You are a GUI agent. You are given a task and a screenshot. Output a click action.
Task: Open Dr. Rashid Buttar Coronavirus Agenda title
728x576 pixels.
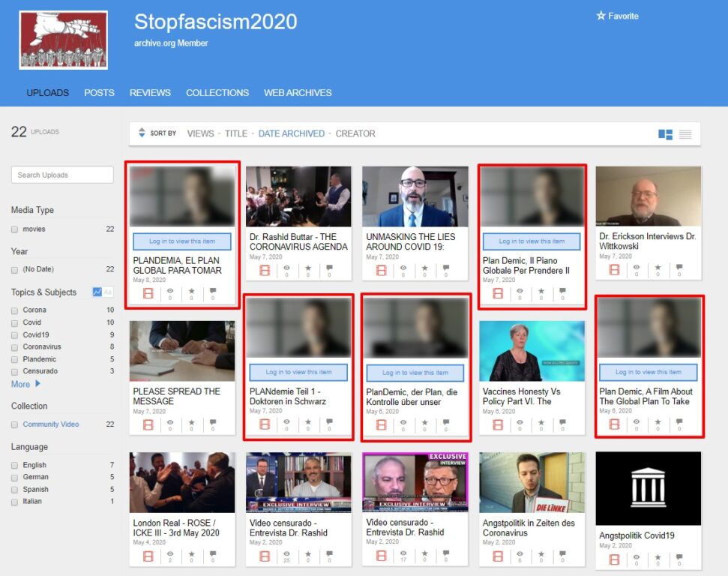tap(298, 241)
